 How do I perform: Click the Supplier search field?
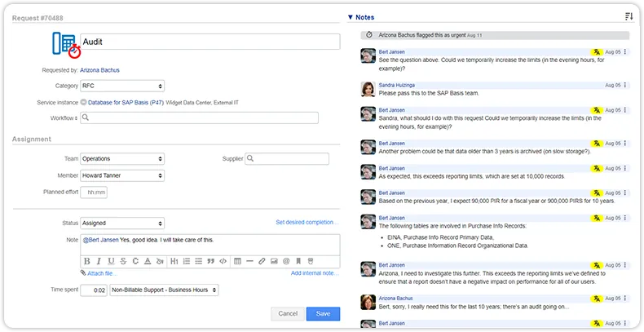click(287, 158)
